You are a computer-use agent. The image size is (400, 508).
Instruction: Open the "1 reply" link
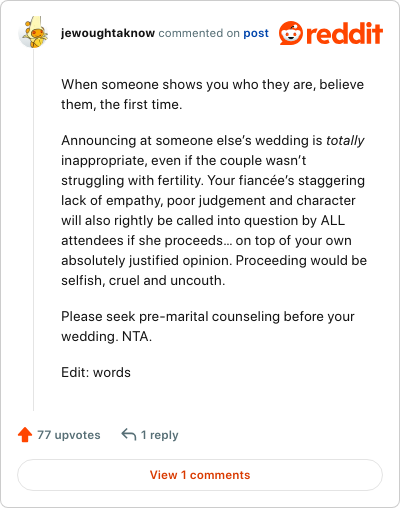(159, 435)
